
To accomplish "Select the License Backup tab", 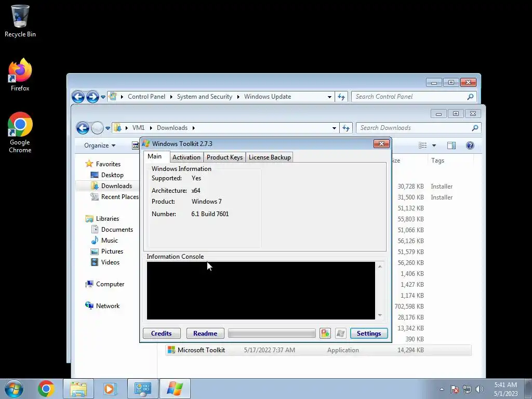I will tap(270, 157).
